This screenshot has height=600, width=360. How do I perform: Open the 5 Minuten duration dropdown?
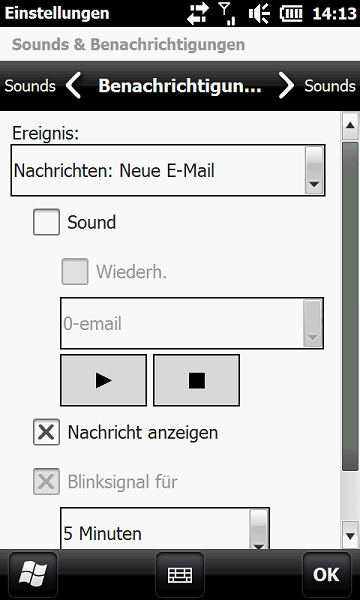[x=165, y=529]
